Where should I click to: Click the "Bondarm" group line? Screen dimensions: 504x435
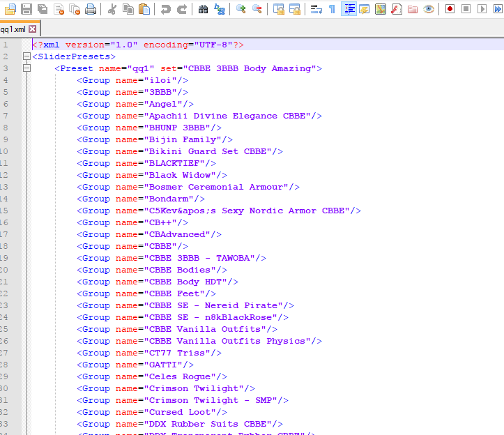pyautogui.click(x=141, y=199)
